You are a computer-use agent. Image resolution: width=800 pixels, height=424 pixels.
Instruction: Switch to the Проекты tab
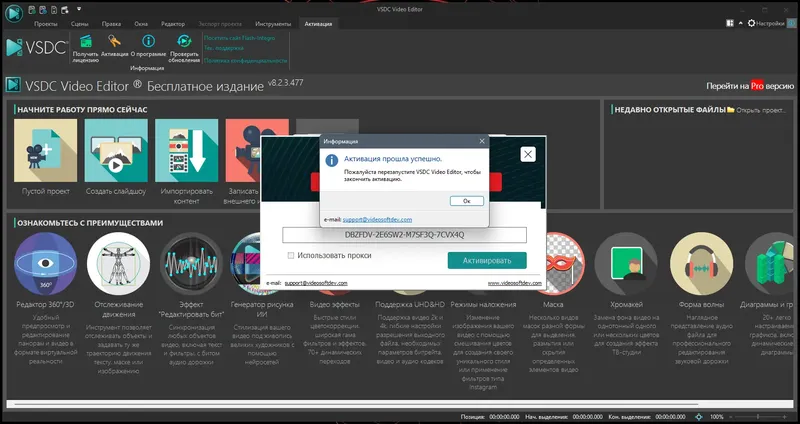[x=46, y=24]
